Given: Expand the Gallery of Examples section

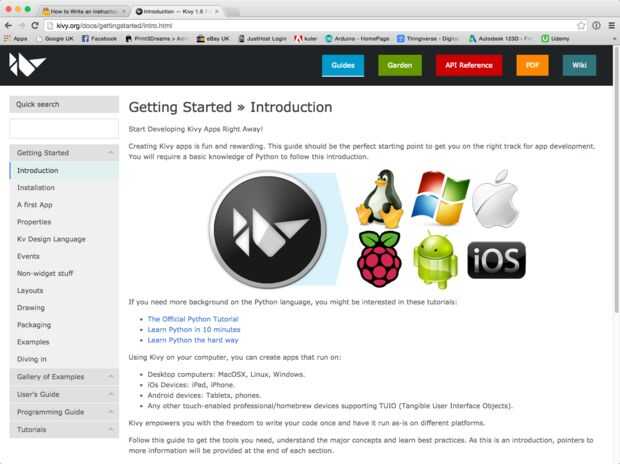Looking at the screenshot, I should click(x=64, y=377).
